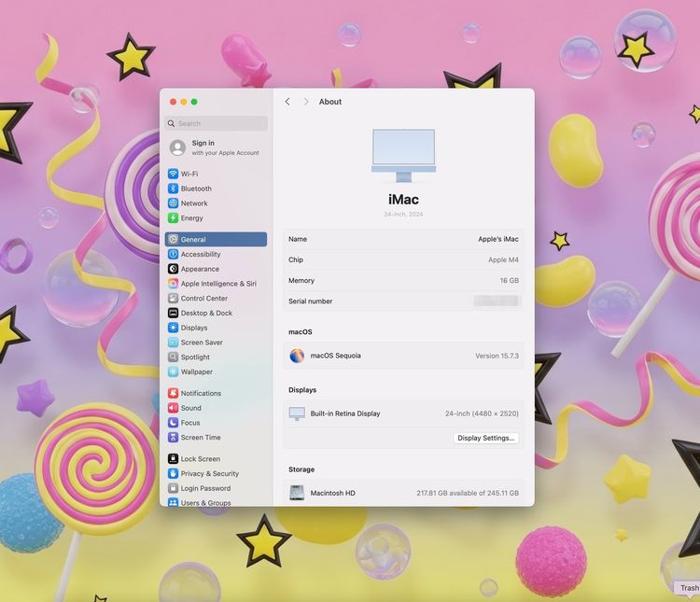Click the 24-inch, 2024 subtitle
This screenshot has height=602, width=700.
[403, 215]
